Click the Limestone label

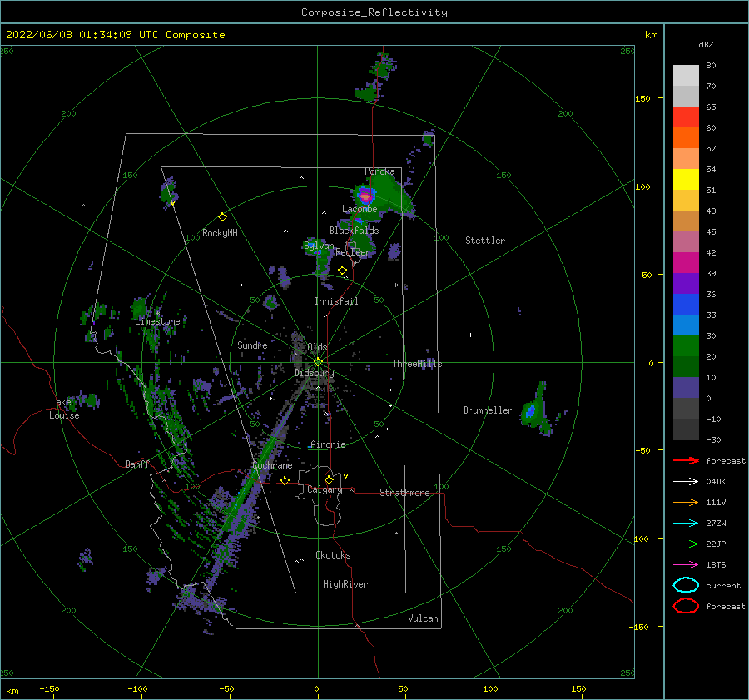[157, 321]
